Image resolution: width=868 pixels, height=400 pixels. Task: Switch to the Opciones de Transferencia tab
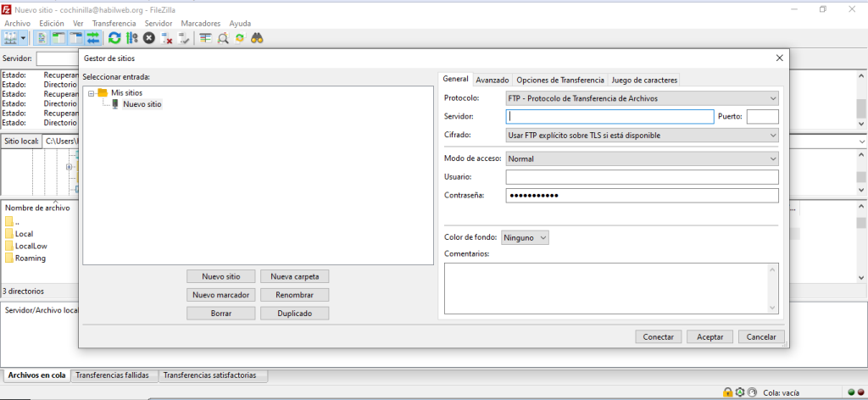click(x=559, y=81)
